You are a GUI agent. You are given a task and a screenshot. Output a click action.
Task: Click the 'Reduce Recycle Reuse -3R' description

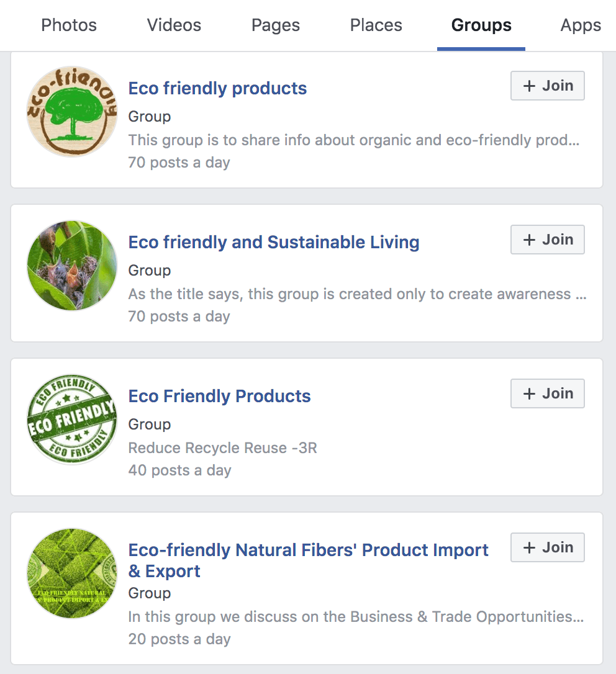click(x=222, y=448)
